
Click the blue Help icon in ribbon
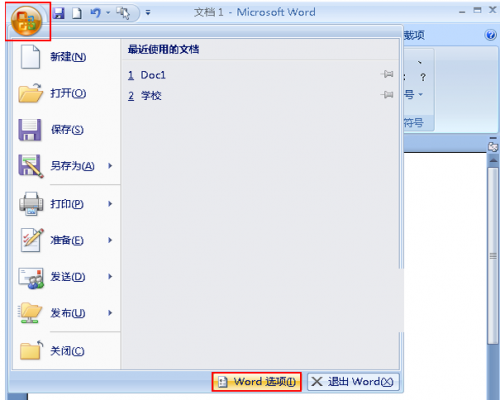point(491,35)
